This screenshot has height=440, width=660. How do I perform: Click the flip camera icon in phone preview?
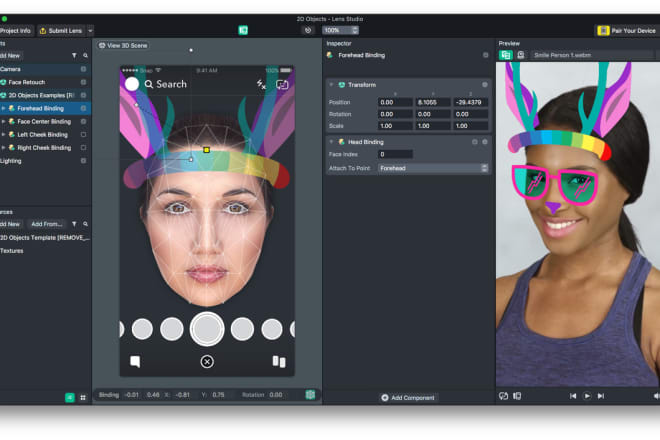(282, 85)
